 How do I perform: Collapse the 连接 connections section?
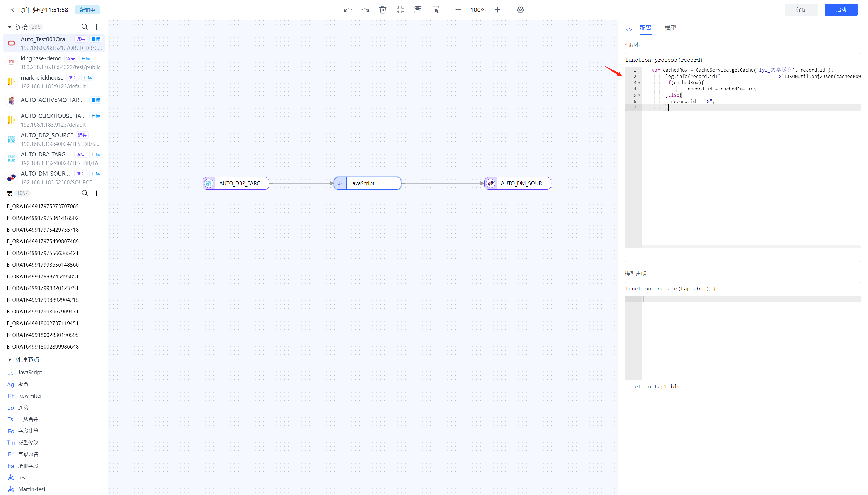[x=9, y=27]
